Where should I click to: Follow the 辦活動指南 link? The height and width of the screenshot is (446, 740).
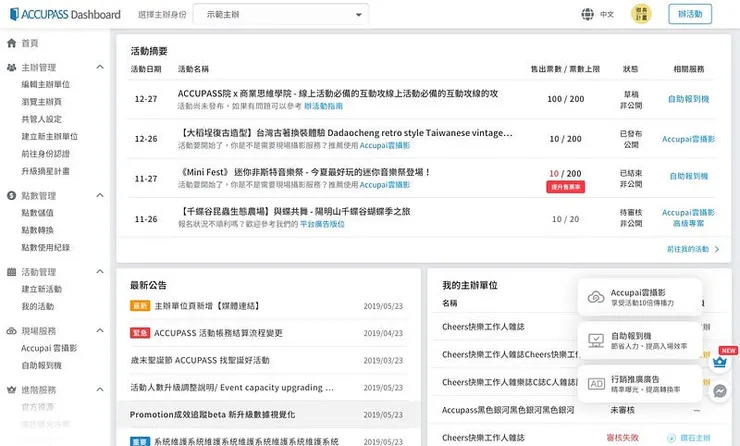click(x=323, y=106)
